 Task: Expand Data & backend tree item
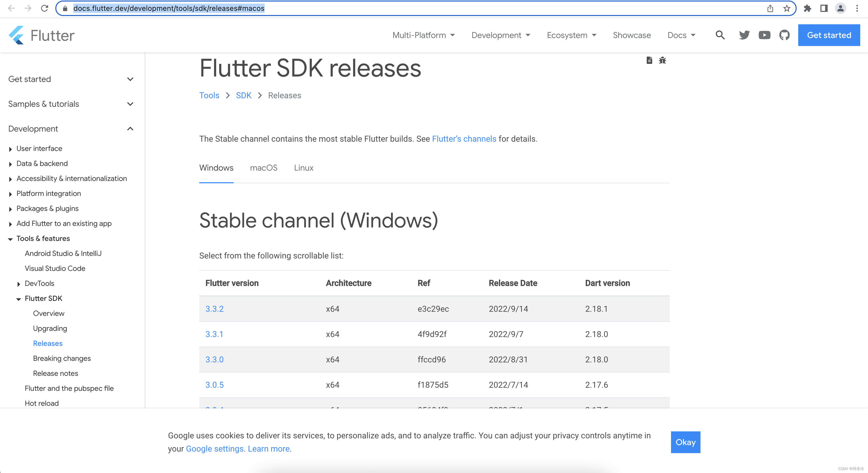pyautogui.click(x=10, y=164)
